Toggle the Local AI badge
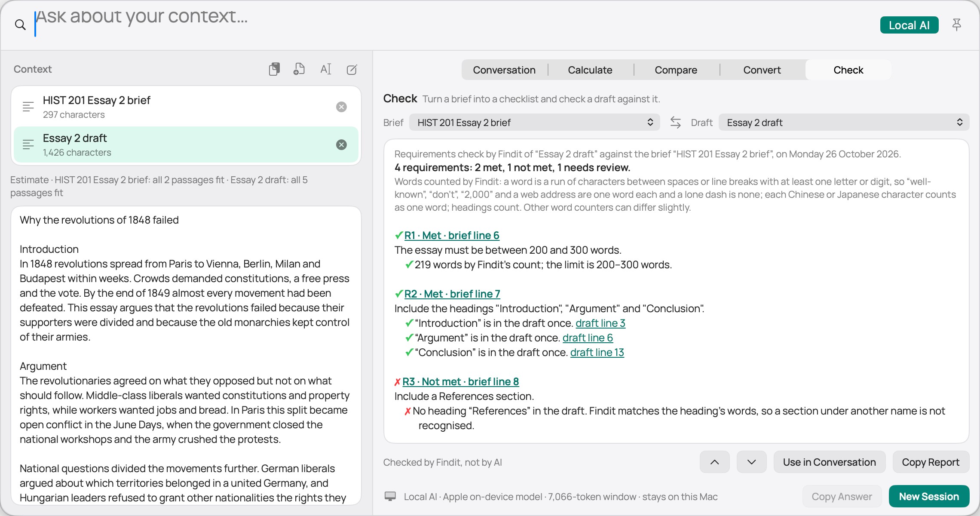 pyautogui.click(x=909, y=25)
